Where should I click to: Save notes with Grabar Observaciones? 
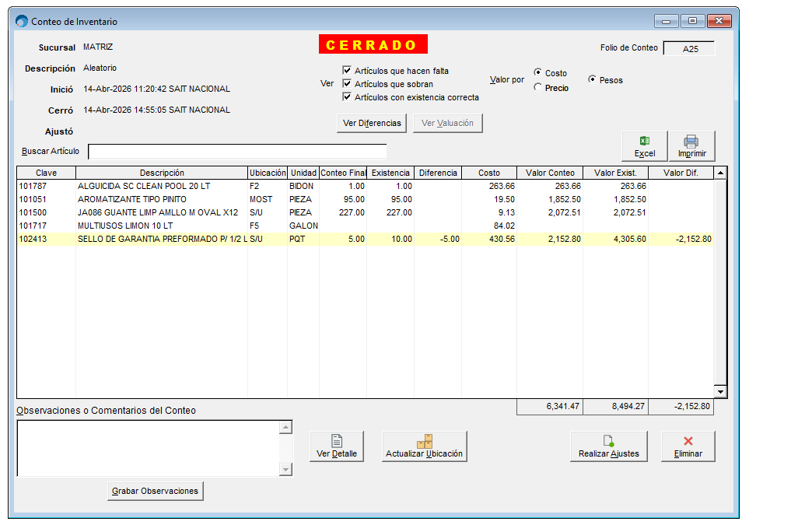coord(156,491)
